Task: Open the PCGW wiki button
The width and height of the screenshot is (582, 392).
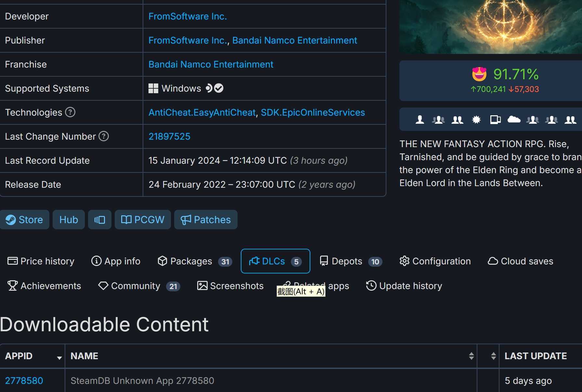Action: click(x=143, y=220)
